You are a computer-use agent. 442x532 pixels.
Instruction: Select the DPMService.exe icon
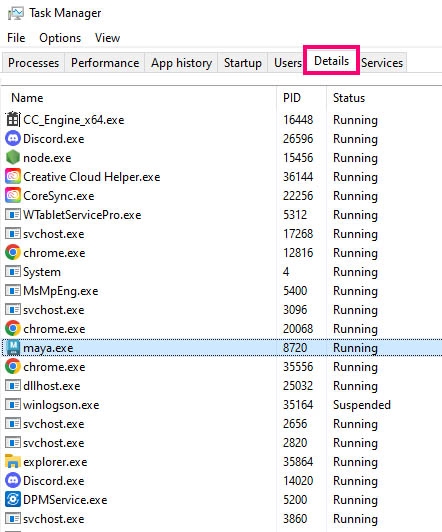point(13,499)
